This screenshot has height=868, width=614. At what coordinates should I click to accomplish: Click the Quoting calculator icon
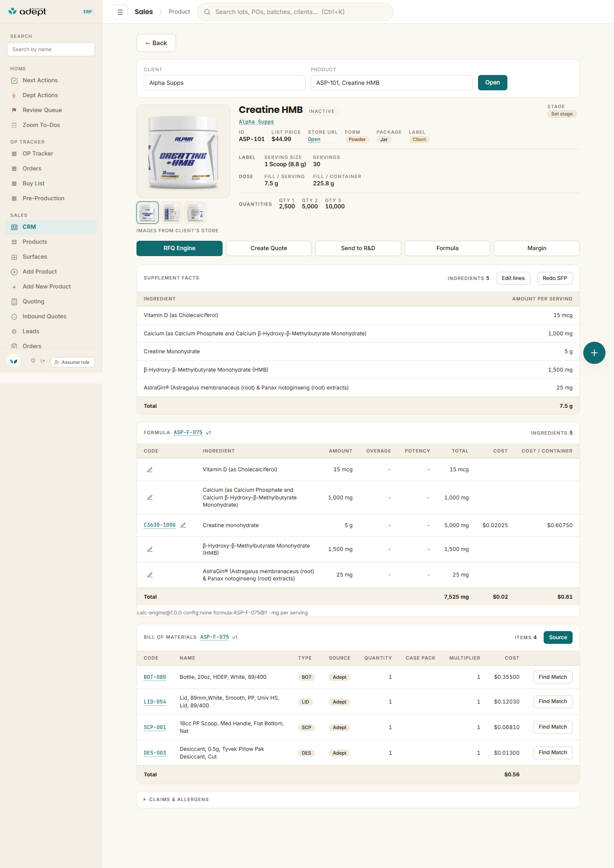point(14,302)
